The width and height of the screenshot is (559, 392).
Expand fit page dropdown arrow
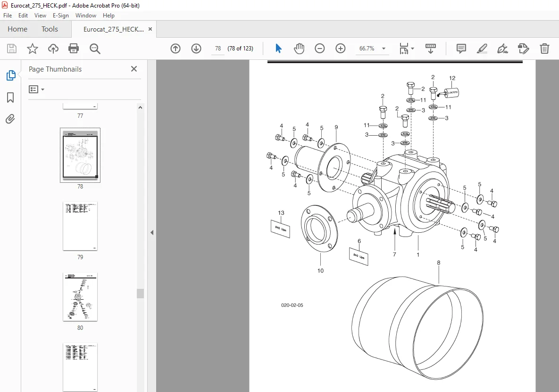pos(412,49)
